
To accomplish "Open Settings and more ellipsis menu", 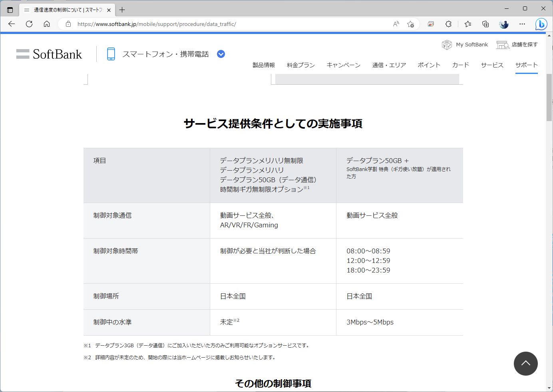I will point(522,24).
